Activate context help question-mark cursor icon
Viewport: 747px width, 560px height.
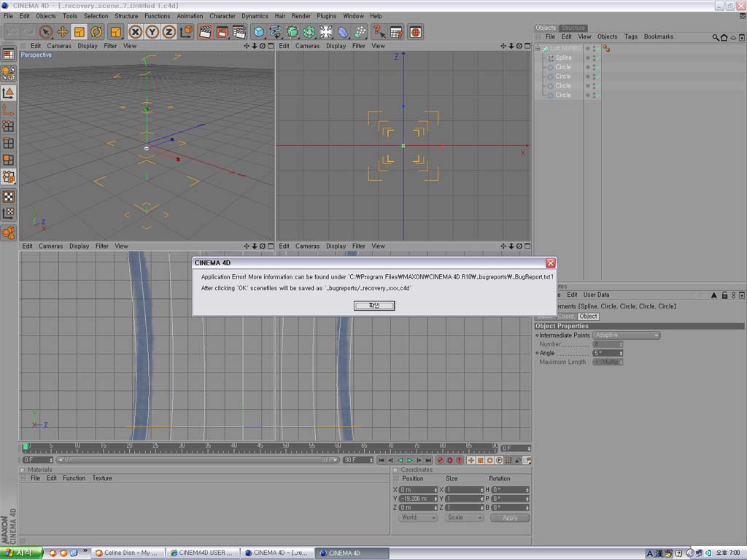point(379,32)
